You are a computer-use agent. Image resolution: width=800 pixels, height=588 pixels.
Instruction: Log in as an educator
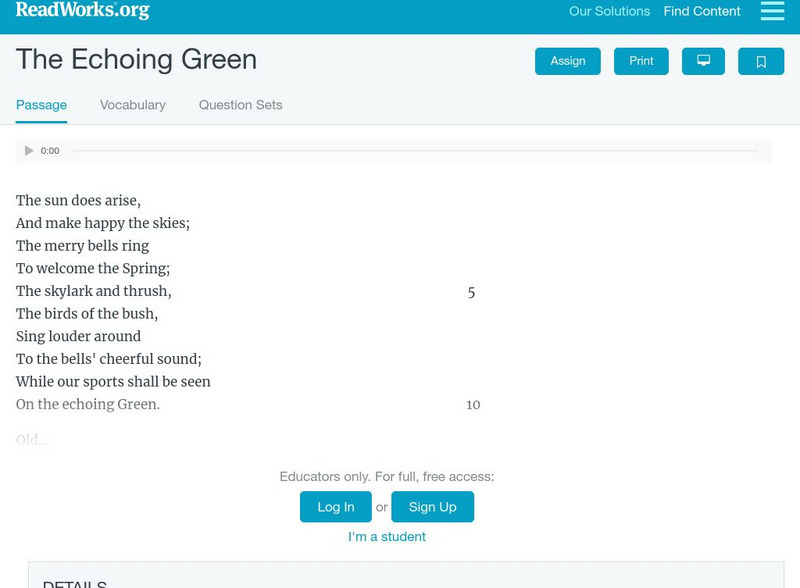(x=335, y=507)
